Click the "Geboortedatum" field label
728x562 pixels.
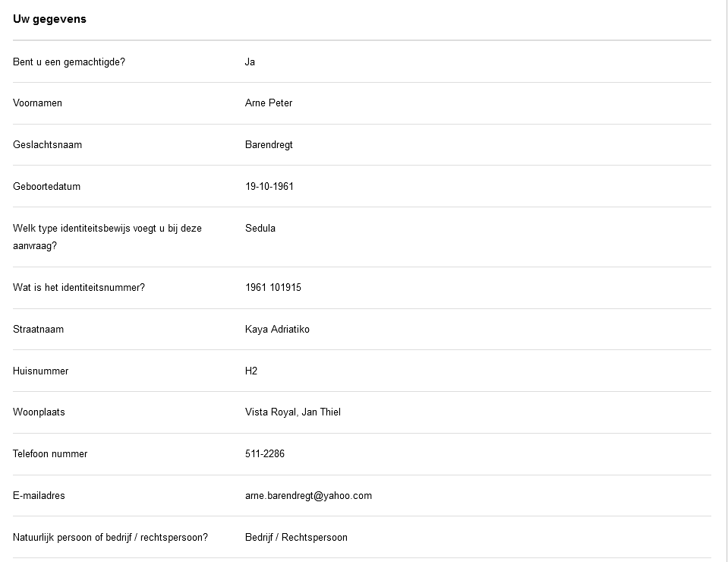tap(46, 186)
